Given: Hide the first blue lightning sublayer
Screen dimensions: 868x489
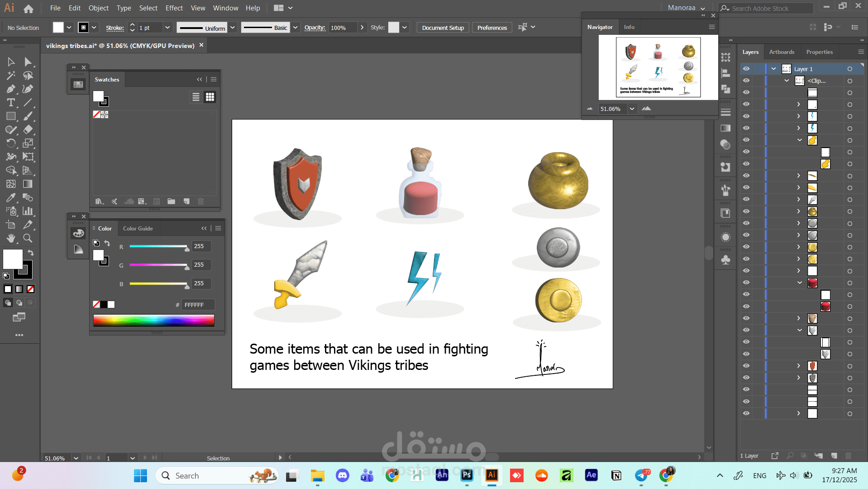Looking at the screenshot, I should (746, 116).
